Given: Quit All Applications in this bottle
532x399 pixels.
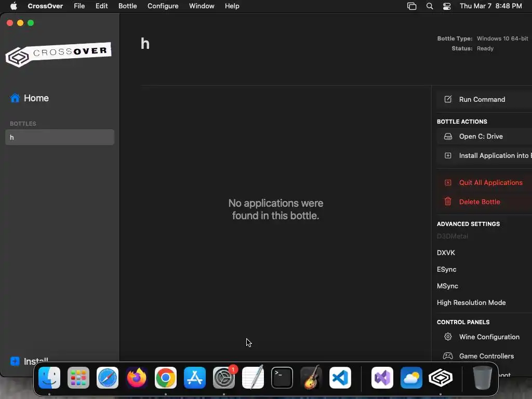Looking at the screenshot, I should pyautogui.click(x=484, y=182).
